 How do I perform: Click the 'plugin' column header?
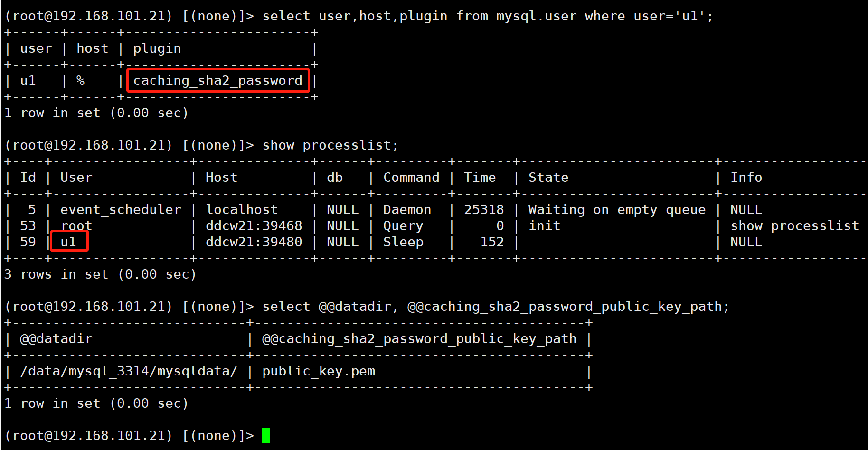(x=157, y=48)
